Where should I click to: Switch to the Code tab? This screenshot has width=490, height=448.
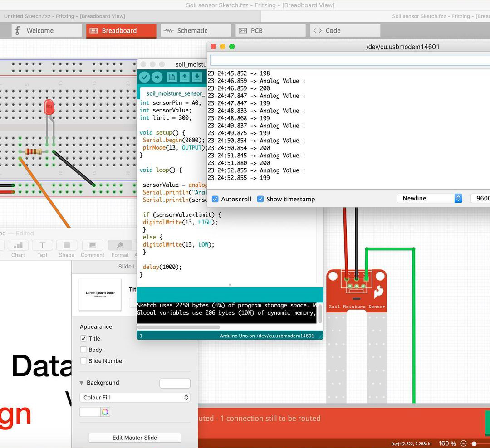(345, 31)
